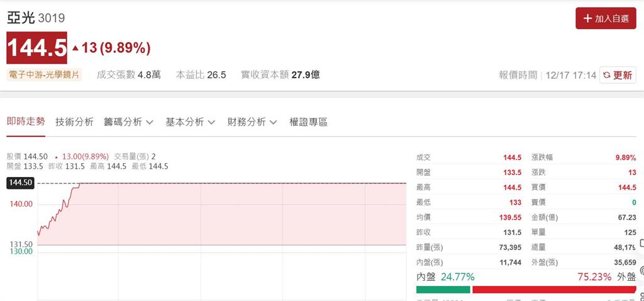Click the 成交張數 4.8萬 figure
644x301 pixels.
coord(129,75)
